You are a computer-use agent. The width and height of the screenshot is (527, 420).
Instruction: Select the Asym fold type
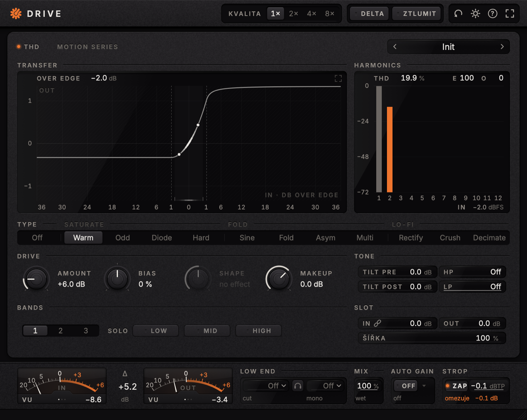325,238
